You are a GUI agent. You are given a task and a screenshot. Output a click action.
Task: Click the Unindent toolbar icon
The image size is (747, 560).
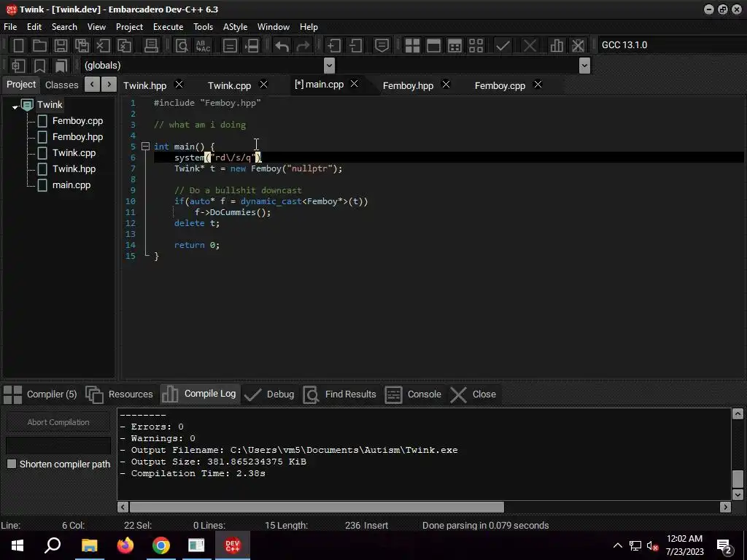[x=355, y=46]
